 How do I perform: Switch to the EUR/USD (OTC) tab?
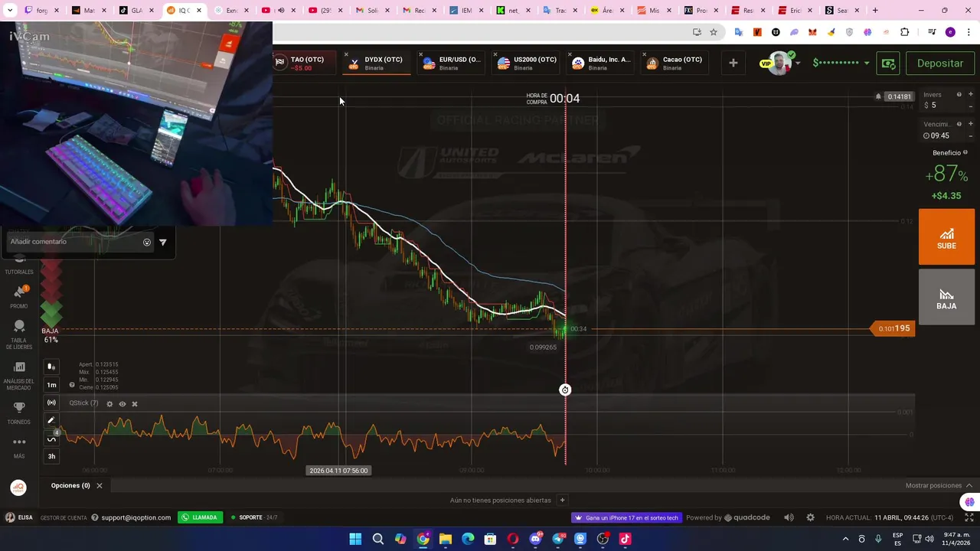[x=452, y=63]
